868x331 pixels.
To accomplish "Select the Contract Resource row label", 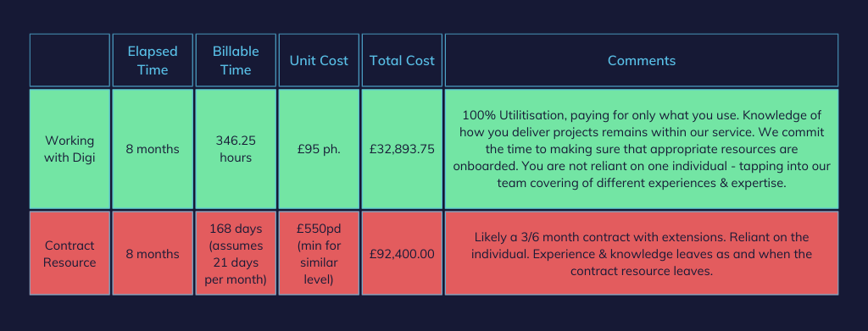I will (70, 253).
